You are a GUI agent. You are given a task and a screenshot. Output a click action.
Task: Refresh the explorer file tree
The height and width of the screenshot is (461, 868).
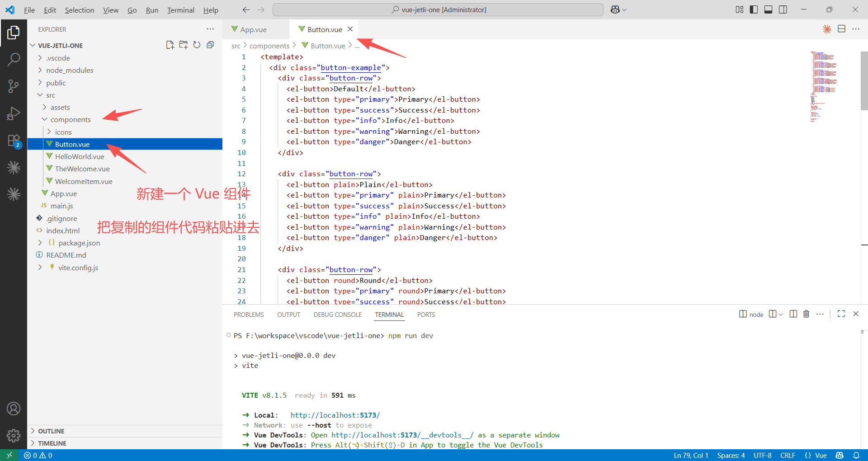click(x=197, y=45)
